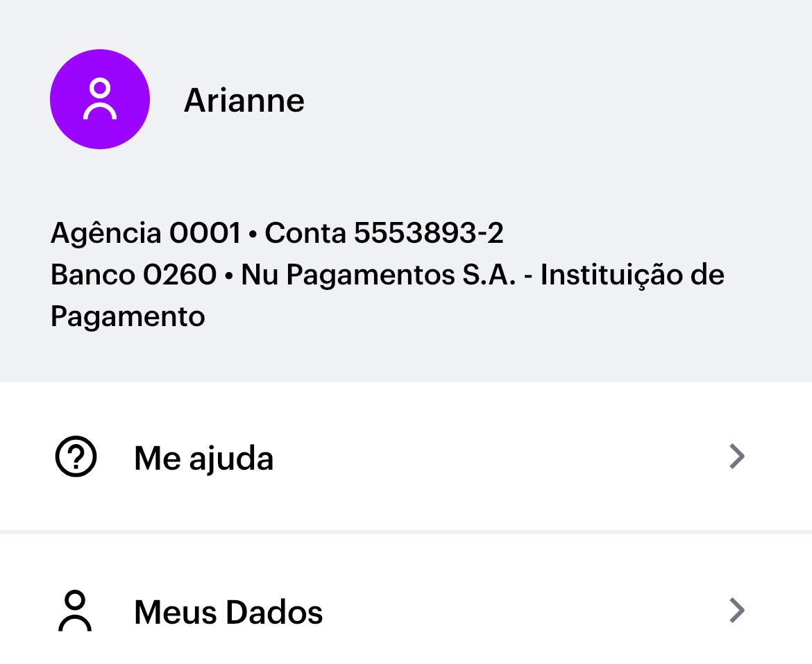This screenshot has height=664, width=812.
Task: Expand Meus Dados with its right chevron
Action: point(737,611)
